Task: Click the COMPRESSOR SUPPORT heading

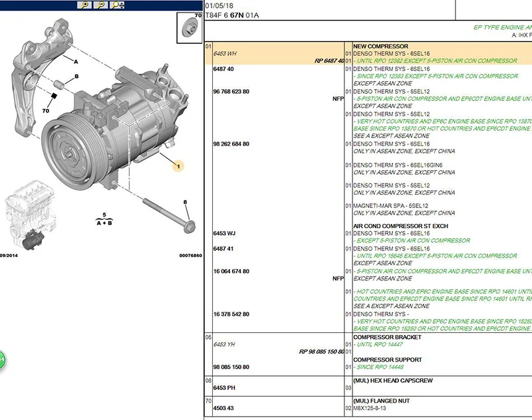Action: (388, 360)
